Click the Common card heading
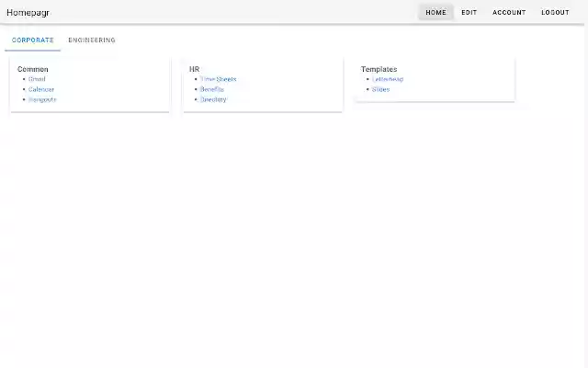The width and height of the screenshot is (588, 368). [x=33, y=69]
